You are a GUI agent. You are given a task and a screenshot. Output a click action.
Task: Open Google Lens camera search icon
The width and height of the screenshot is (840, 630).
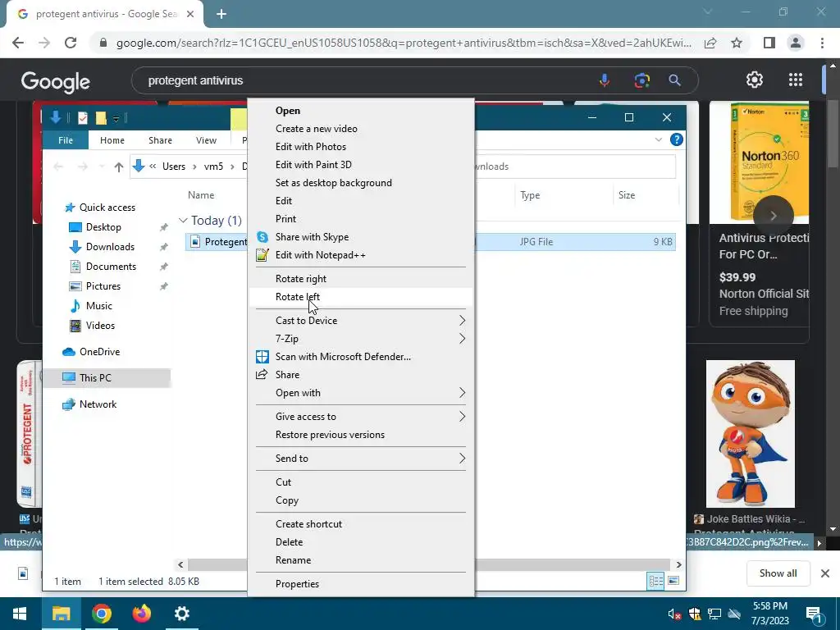(x=641, y=80)
